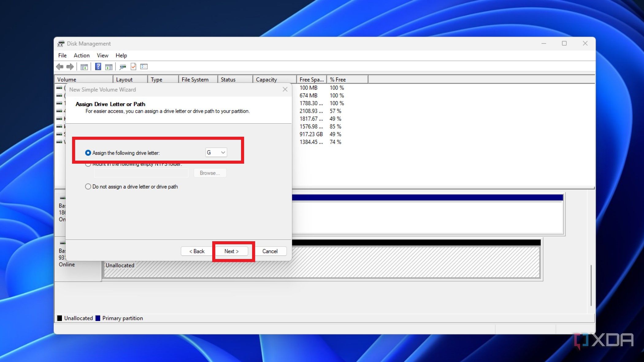The image size is (644, 362).
Task: Open the View menu
Action: tap(102, 55)
